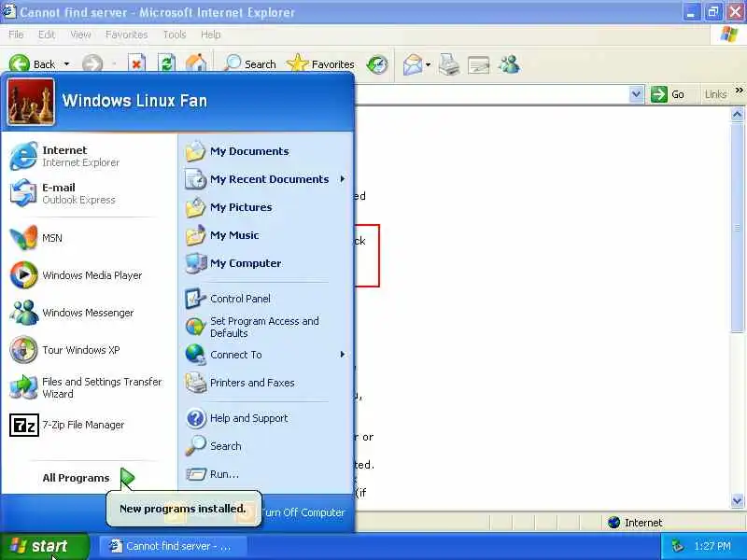Start Tour Windows XP
747x560 pixels.
[x=89, y=350]
